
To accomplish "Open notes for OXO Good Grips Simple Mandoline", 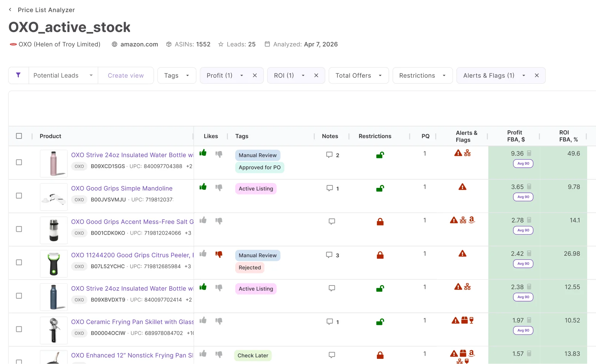I will click(332, 188).
